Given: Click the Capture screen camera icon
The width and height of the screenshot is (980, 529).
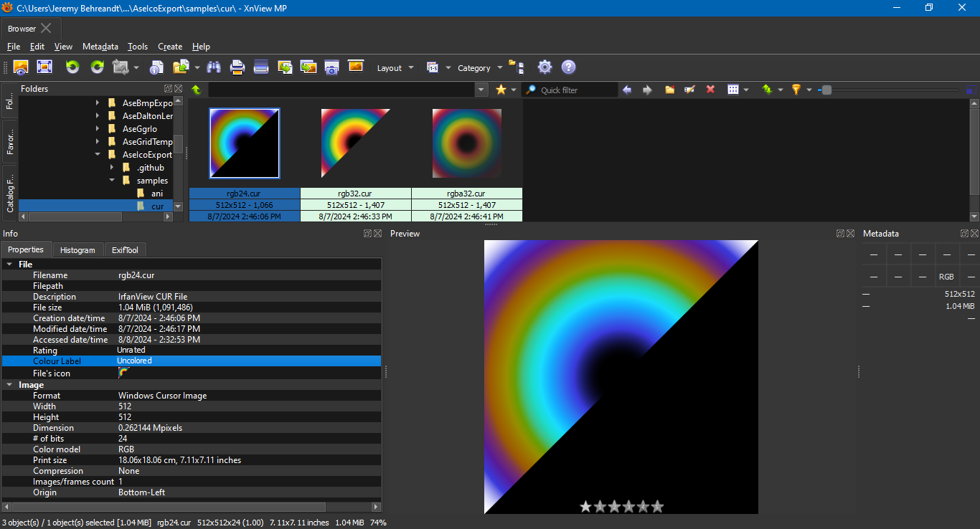Looking at the screenshot, I should 331,67.
